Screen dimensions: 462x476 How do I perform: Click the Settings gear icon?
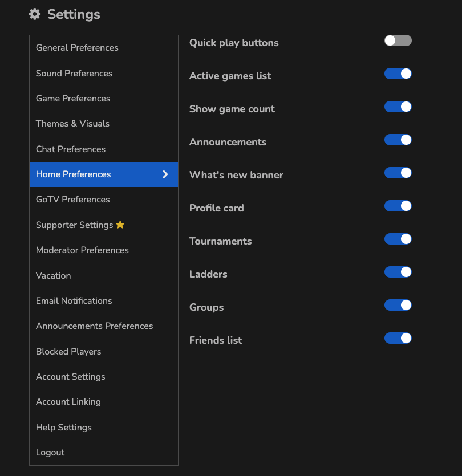(35, 14)
